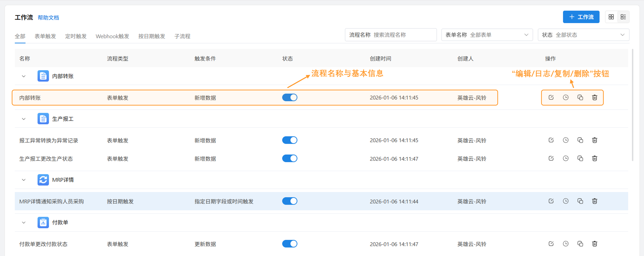Open log history icon for 报工异常转换为异常记录
Viewport: 644px width, 256px height.
566,140
